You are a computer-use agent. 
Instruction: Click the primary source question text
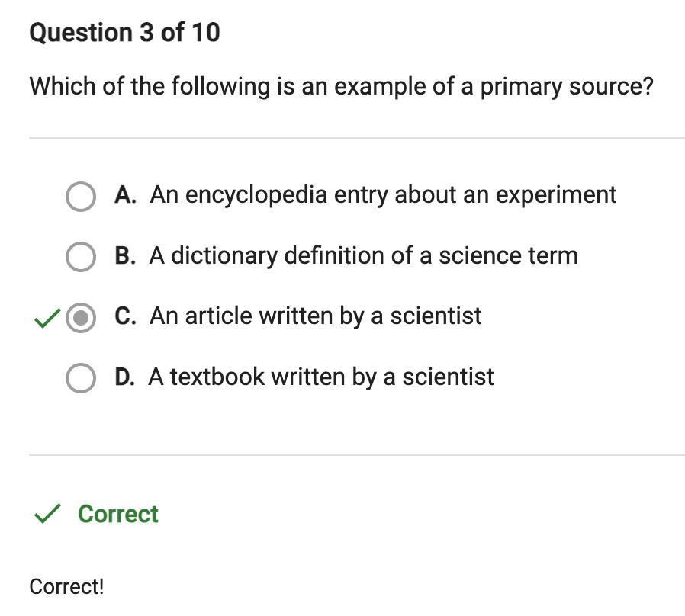tap(341, 86)
